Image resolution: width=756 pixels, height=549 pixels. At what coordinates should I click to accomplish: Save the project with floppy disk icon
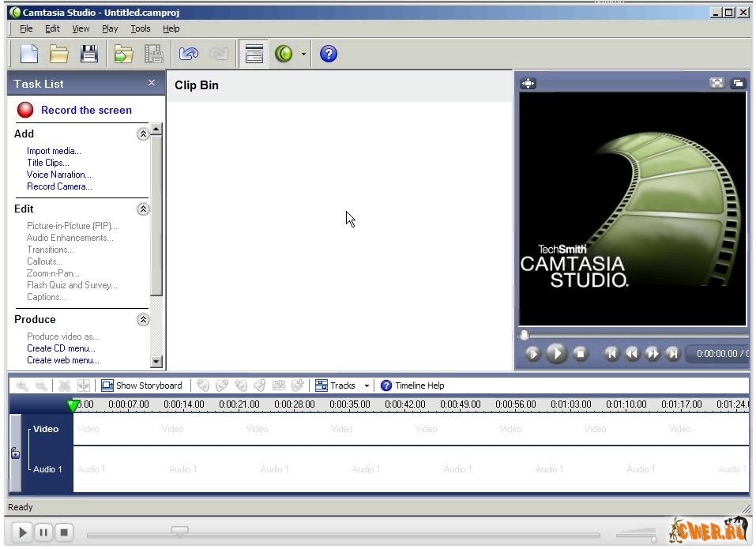tap(89, 54)
